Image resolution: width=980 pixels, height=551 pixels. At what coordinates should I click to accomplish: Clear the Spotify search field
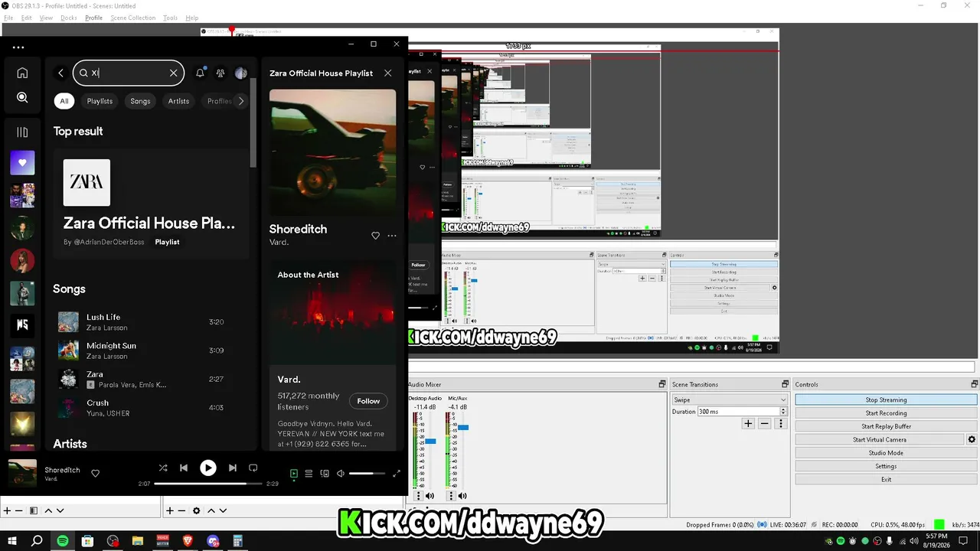click(173, 73)
